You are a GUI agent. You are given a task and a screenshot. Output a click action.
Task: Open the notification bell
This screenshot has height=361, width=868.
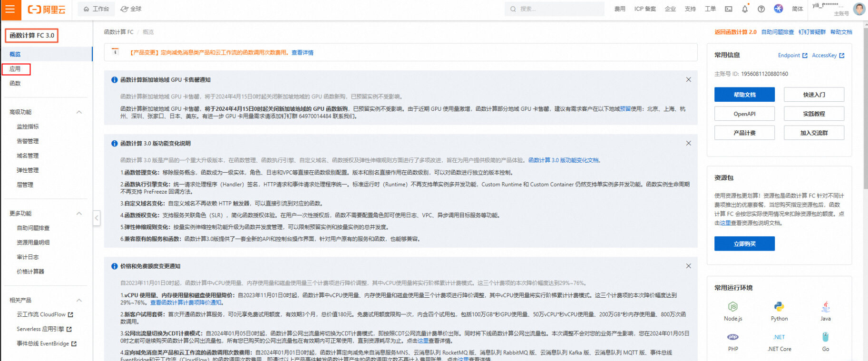tap(745, 9)
